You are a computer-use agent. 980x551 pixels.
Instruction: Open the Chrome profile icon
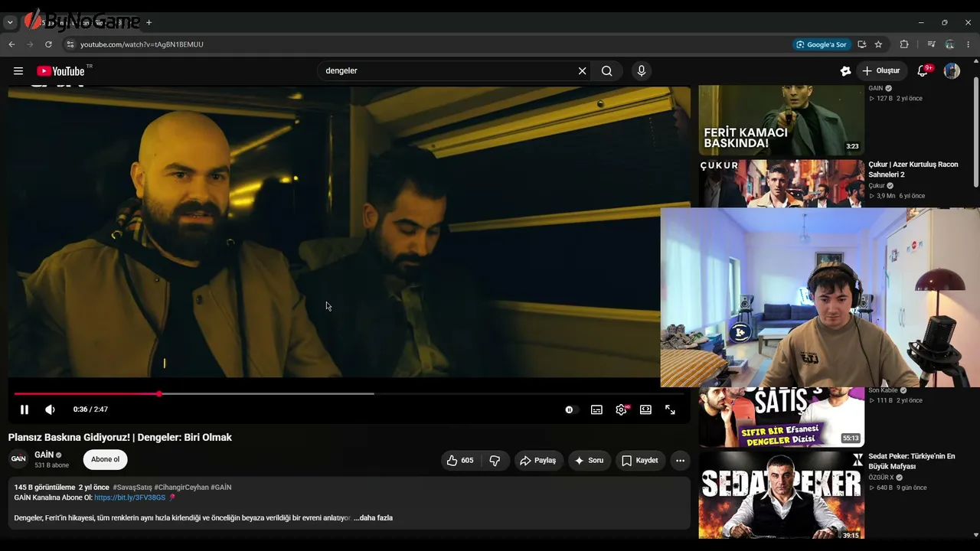(949, 44)
